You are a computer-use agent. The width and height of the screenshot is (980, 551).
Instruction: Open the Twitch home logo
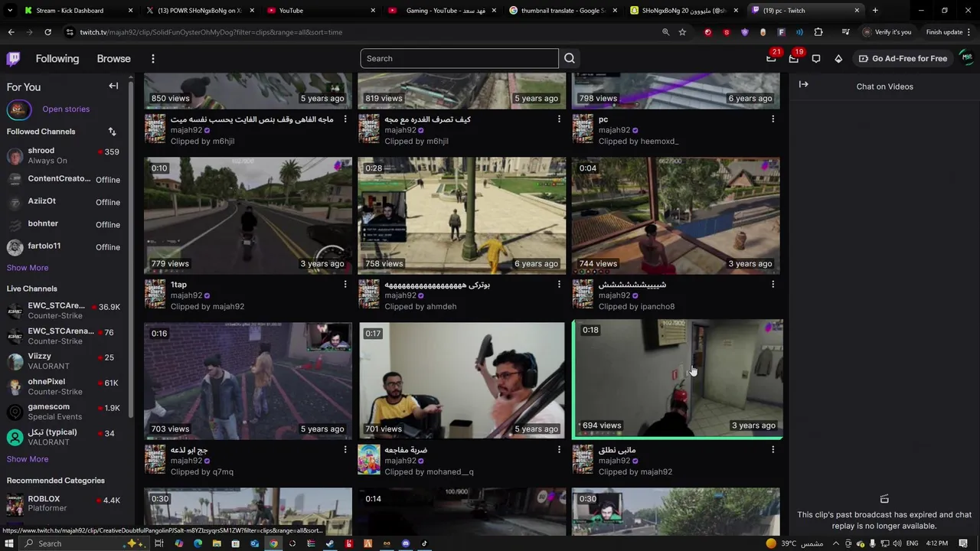[13, 59]
